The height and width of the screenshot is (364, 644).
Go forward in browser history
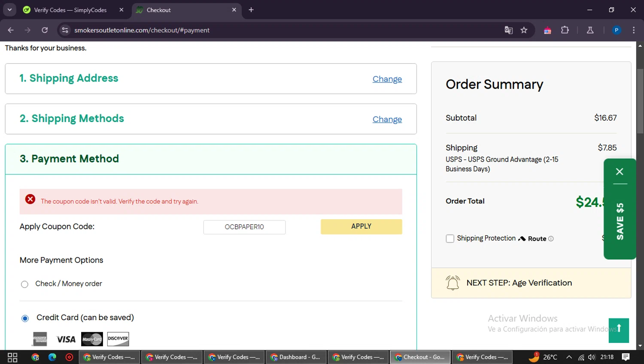27,30
